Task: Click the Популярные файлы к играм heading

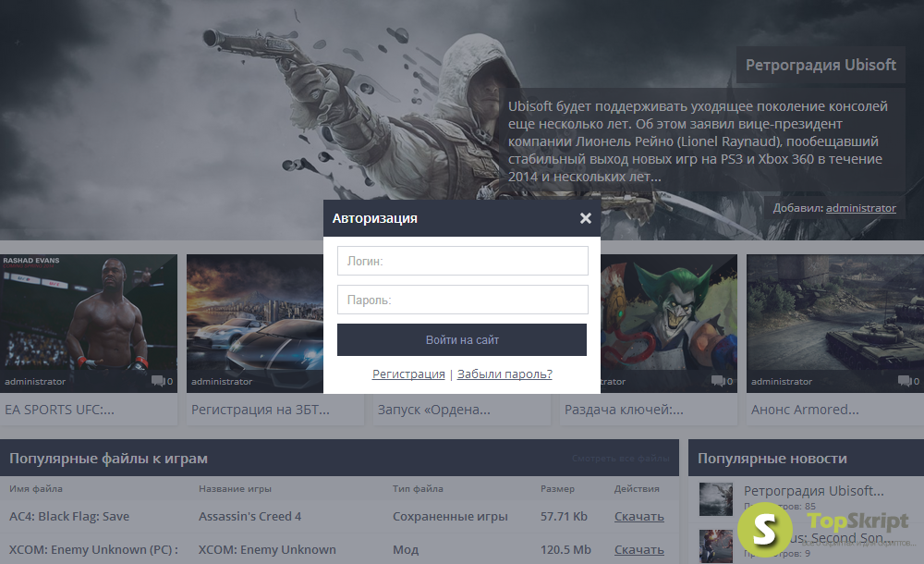Action: pyautogui.click(x=108, y=459)
